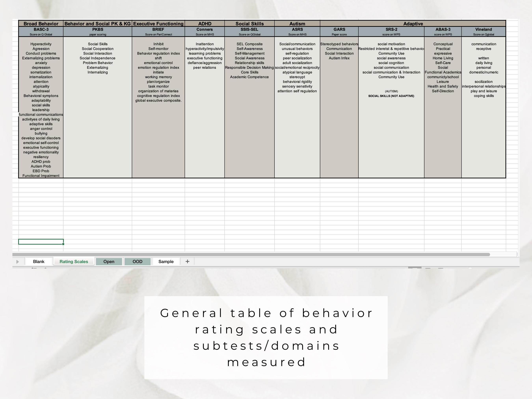Select the OOD sheet tab
The width and height of the screenshot is (532, 399).
137,261
